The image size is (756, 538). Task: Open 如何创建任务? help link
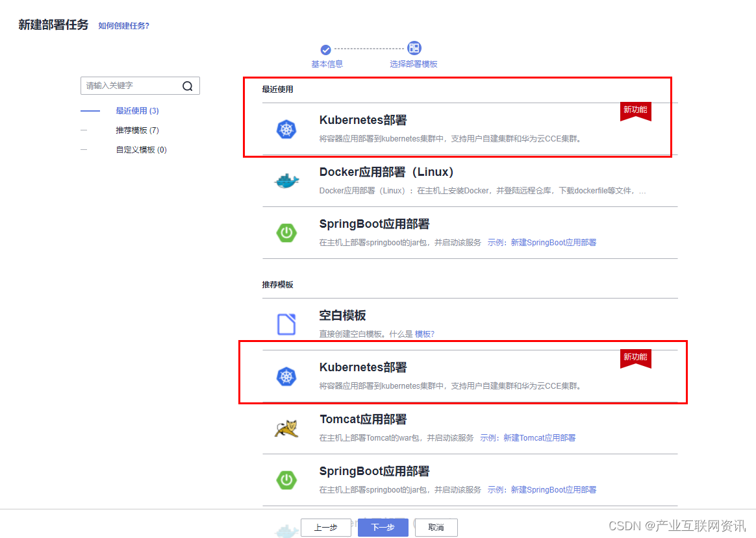(124, 25)
